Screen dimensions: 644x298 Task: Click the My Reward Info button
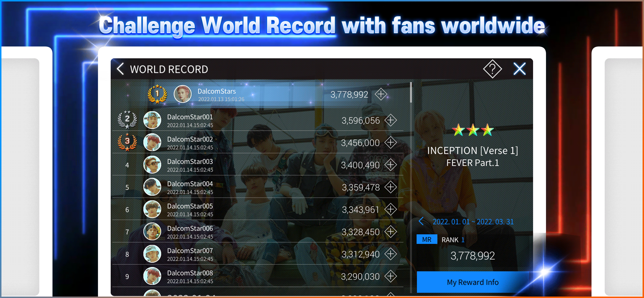472,282
